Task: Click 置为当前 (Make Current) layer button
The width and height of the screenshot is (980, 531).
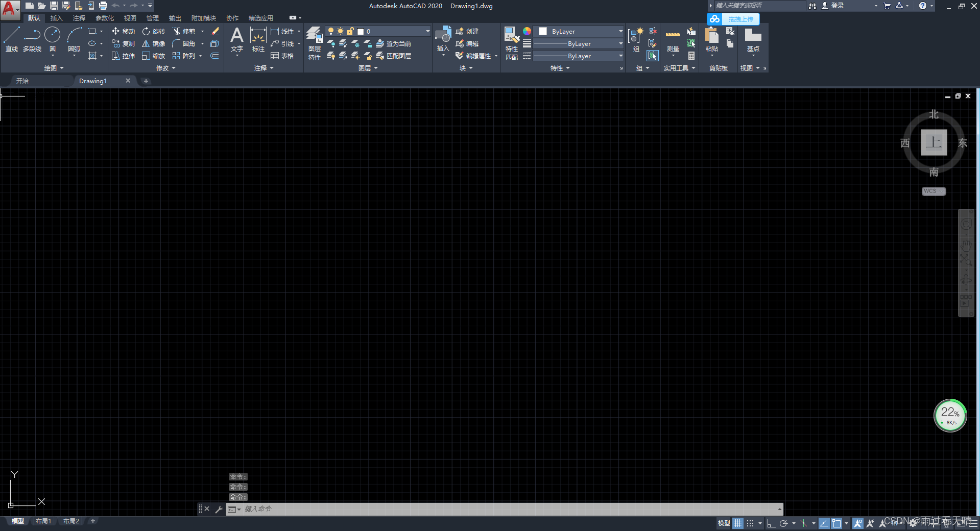Action: pos(394,43)
